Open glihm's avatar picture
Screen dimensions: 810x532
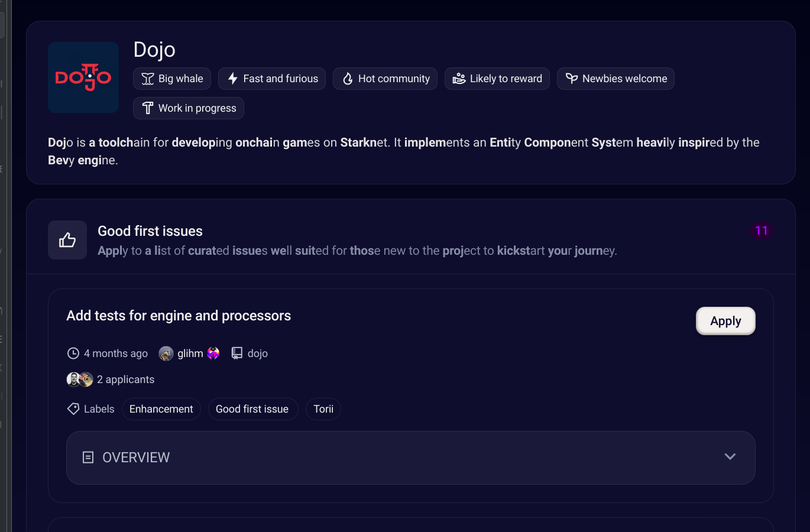point(166,353)
